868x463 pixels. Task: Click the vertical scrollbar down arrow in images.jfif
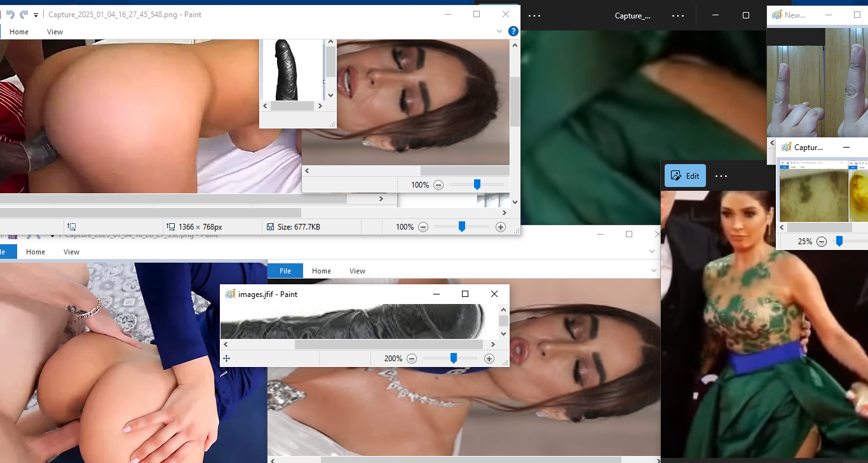pyautogui.click(x=503, y=333)
